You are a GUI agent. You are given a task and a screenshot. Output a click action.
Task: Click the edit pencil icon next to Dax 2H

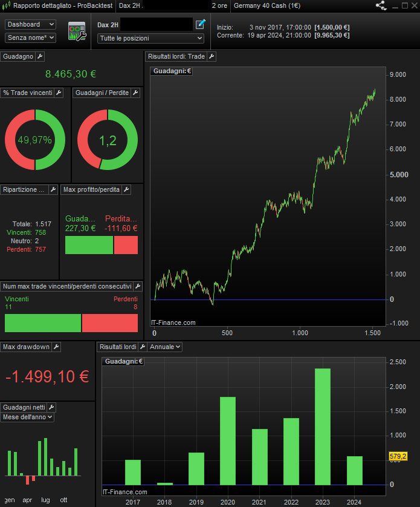(x=200, y=24)
